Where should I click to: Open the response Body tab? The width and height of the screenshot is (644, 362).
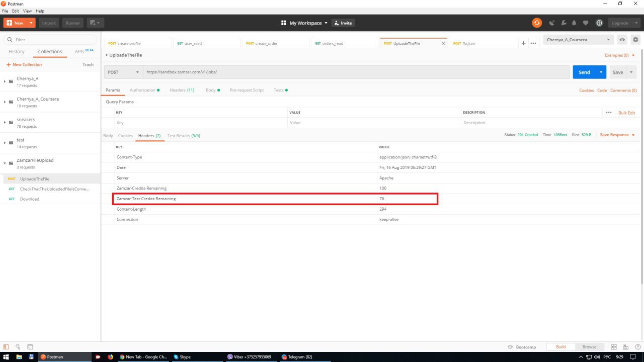pos(108,136)
